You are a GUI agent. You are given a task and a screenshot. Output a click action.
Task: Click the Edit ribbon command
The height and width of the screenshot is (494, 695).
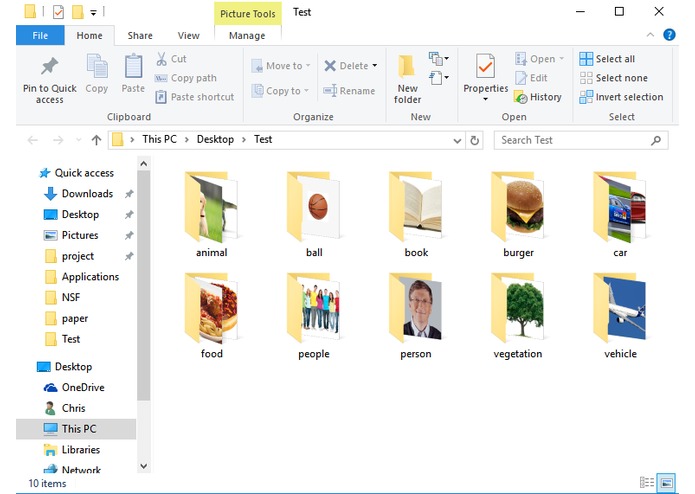531,78
